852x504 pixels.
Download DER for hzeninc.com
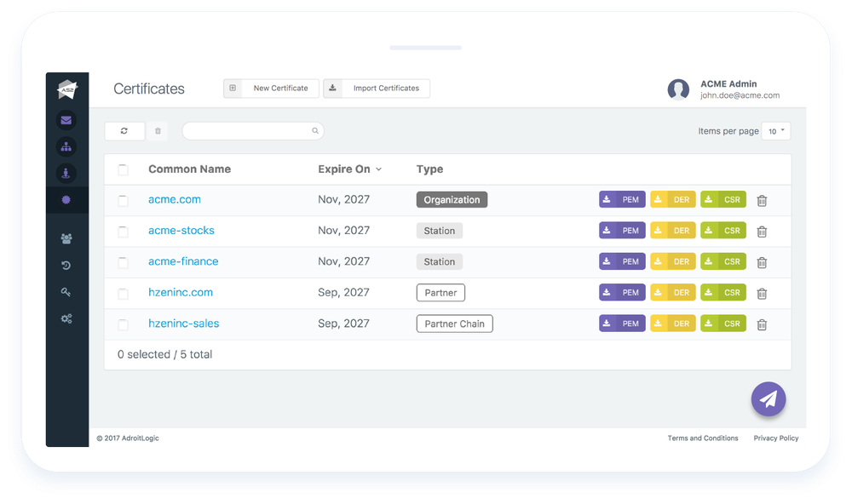click(x=673, y=292)
